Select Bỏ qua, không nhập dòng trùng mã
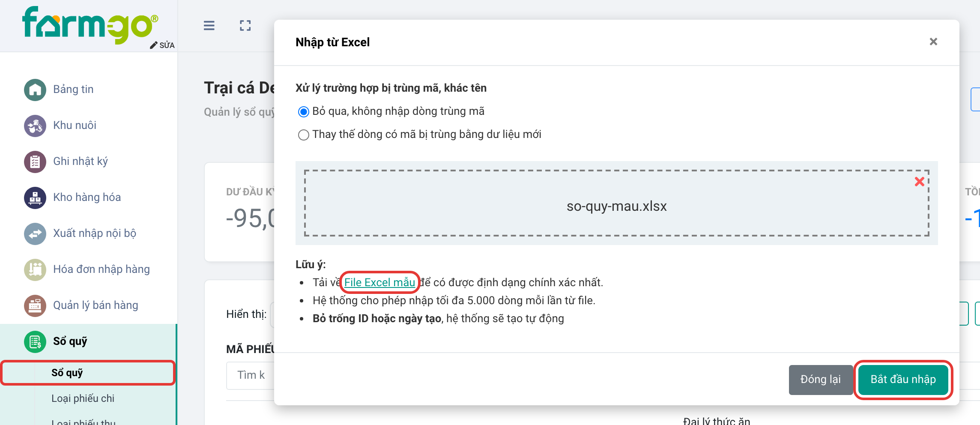The image size is (980, 425). pyautogui.click(x=303, y=112)
